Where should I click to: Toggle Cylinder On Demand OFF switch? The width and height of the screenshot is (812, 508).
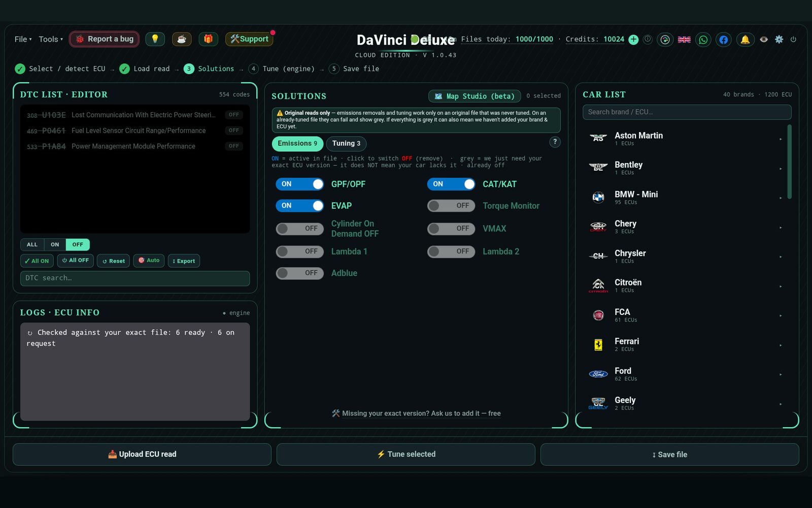point(300,229)
